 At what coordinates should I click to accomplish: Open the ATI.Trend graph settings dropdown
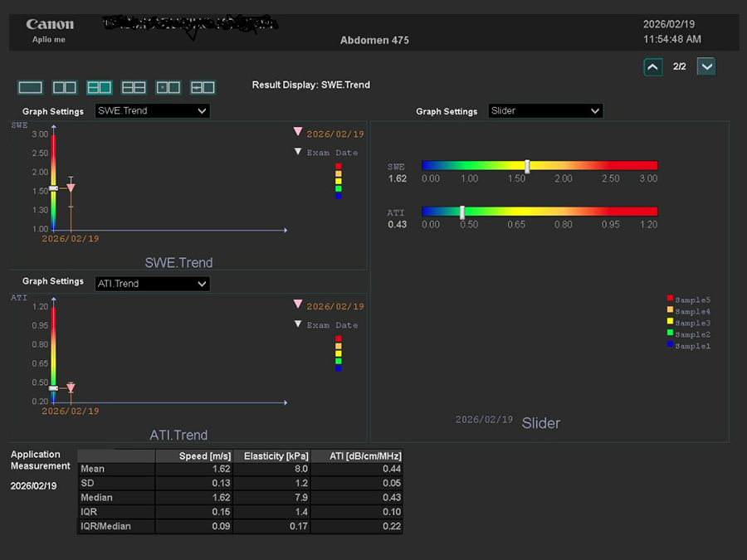(153, 284)
